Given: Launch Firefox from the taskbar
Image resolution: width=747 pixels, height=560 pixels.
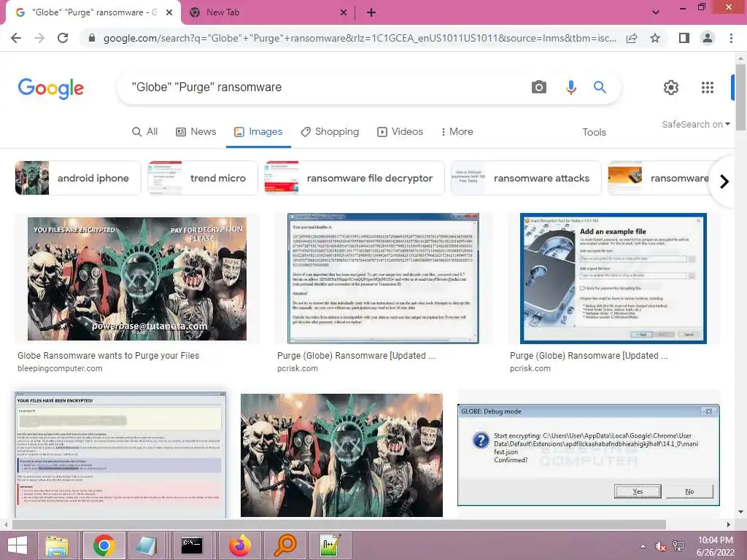Looking at the screenshot, I should (x=240, y=545).
